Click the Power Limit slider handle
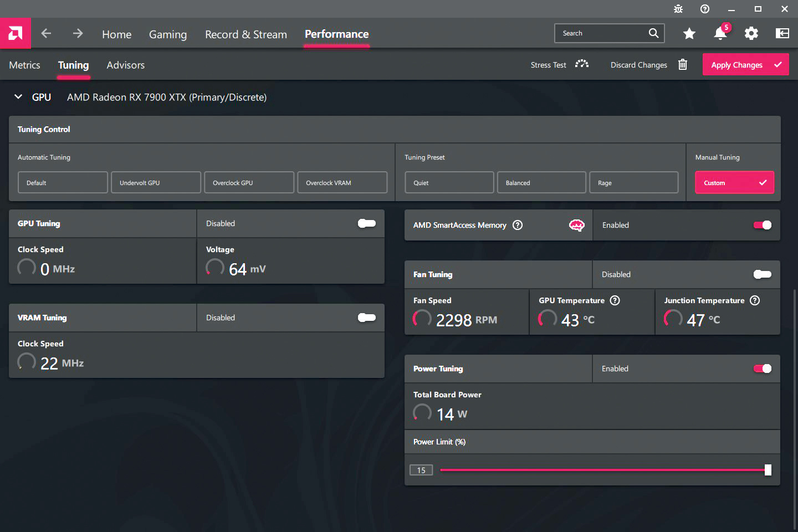798x532 pixels. 768,470
